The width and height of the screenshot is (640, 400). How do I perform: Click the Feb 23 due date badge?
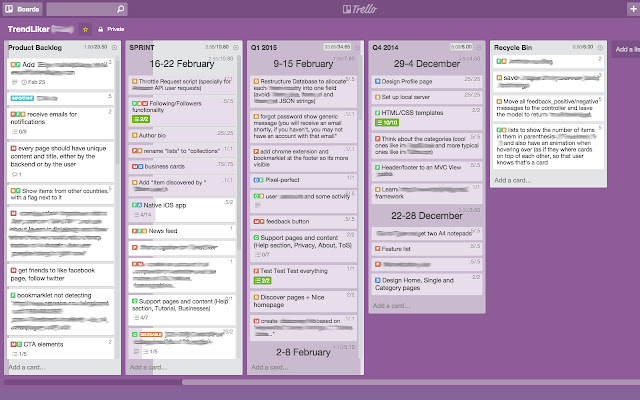click(33, 82)
